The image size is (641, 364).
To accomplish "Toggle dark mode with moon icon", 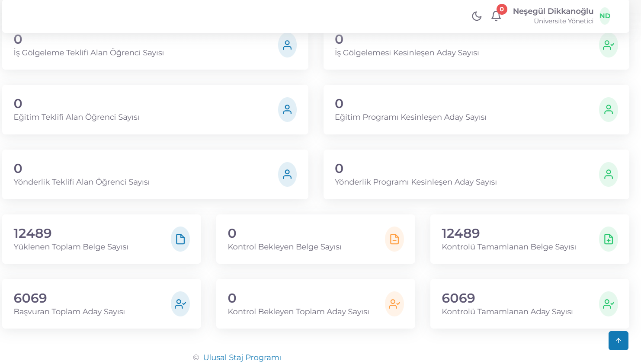I will click(477, 16).
